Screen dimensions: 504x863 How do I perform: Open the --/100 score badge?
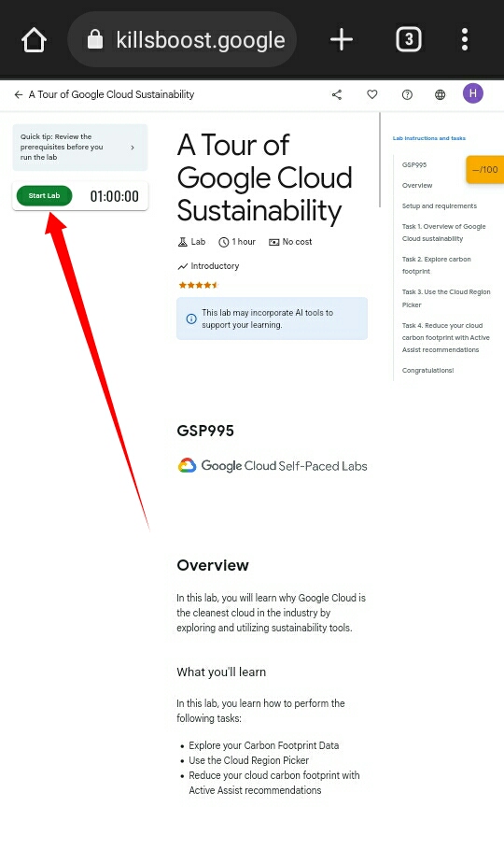click(x=485, y=170)
